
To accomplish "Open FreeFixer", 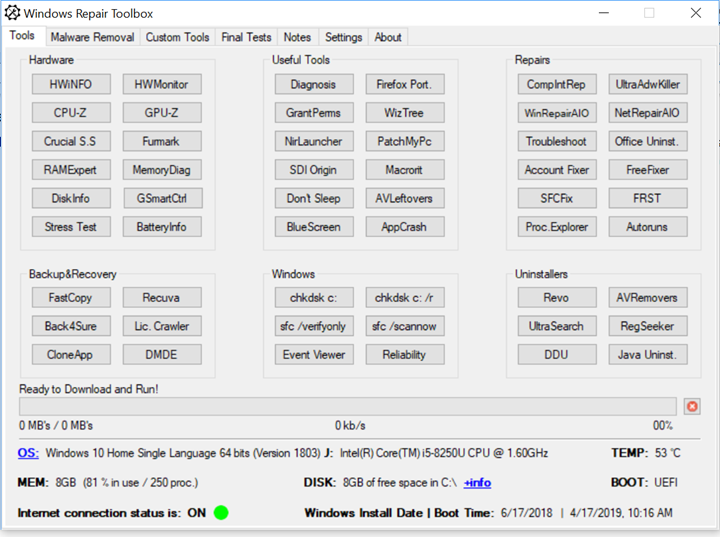I will (x=648, y=170).
